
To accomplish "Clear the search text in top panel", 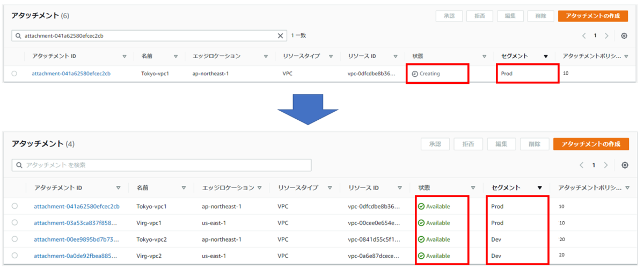I will click(x=280, y=36).
